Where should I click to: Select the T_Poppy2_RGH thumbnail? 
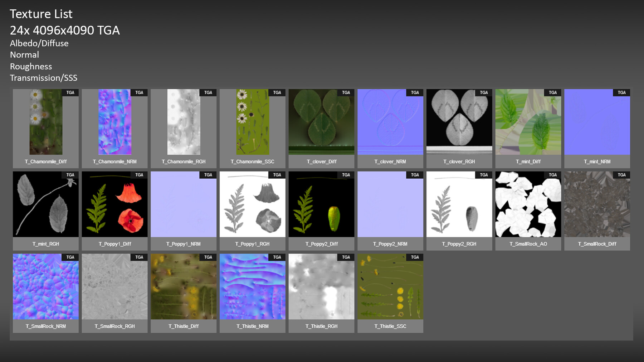tap(459, 205)
